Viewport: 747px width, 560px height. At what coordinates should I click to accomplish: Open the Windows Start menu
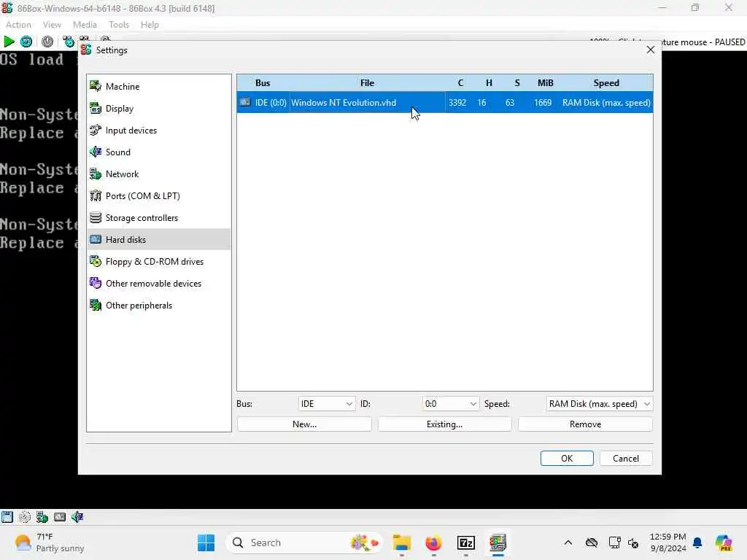tap(206, 542)
